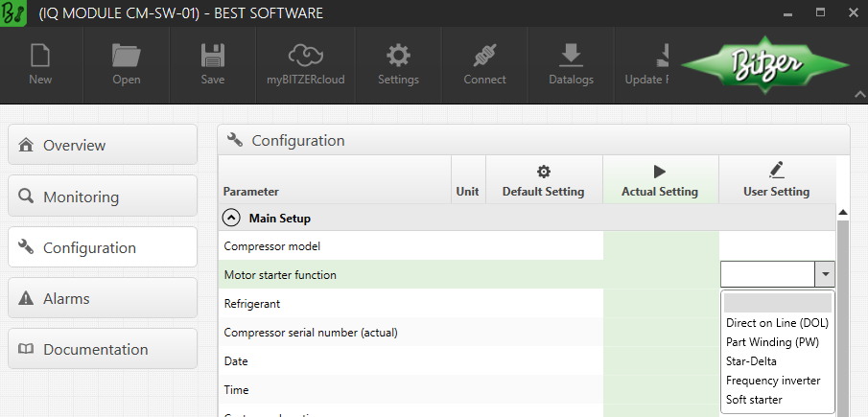Viewport: 868px width, 417px height.
Task: Click the wrench icon in Configuration panel header
Action: tap(235, 140)
